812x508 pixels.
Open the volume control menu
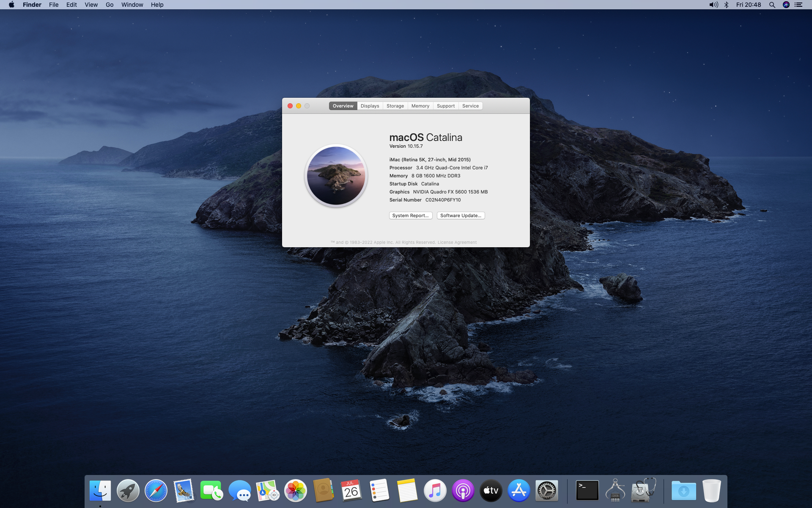click(x=713, y=5)
